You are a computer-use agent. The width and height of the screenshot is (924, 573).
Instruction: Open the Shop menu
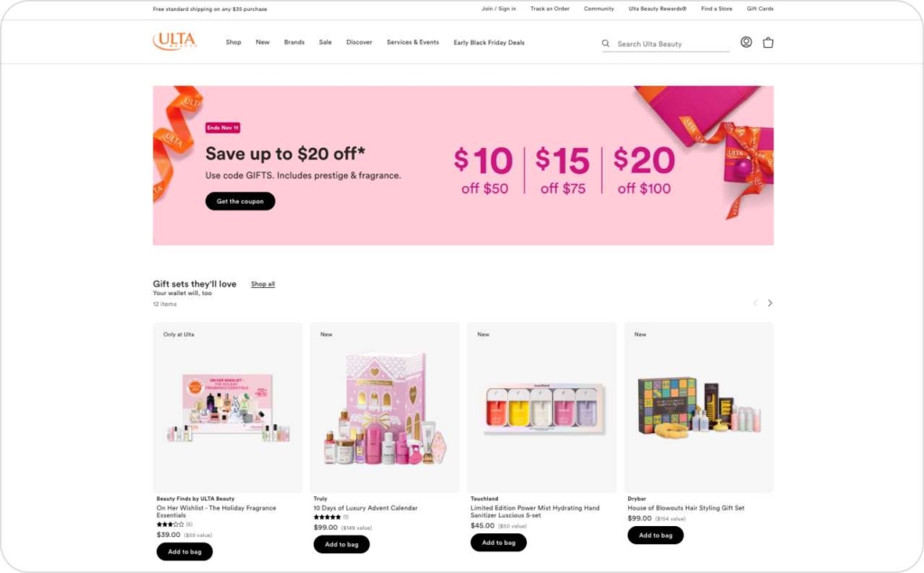coord(234,42)
